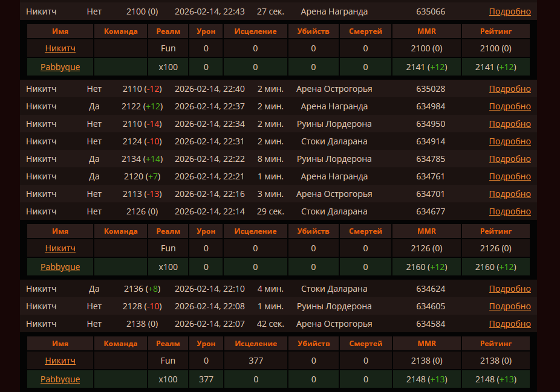Screen dimensions: 560x392
Task: View details of match 634761
Action: (x=510, y=176)
